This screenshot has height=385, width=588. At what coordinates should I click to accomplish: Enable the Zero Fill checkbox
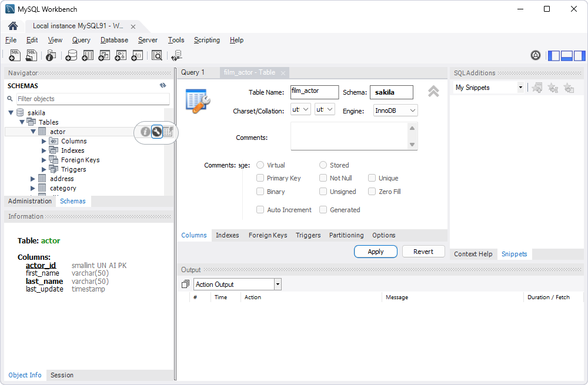click(372, 191)
